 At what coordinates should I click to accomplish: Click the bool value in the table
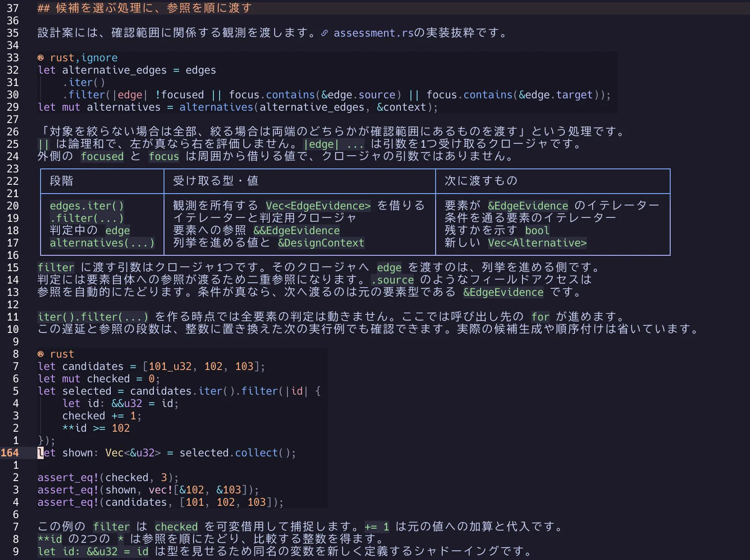click(537, 231)
